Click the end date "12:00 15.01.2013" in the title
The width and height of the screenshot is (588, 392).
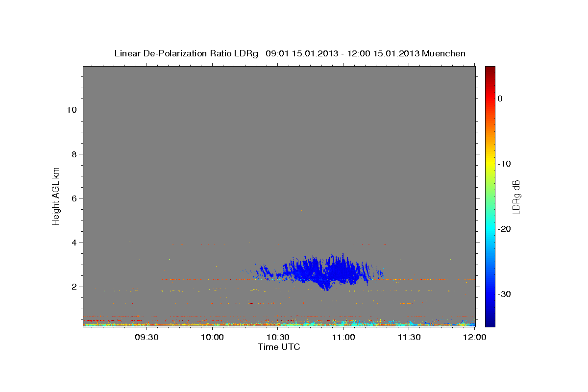[383, 53]
